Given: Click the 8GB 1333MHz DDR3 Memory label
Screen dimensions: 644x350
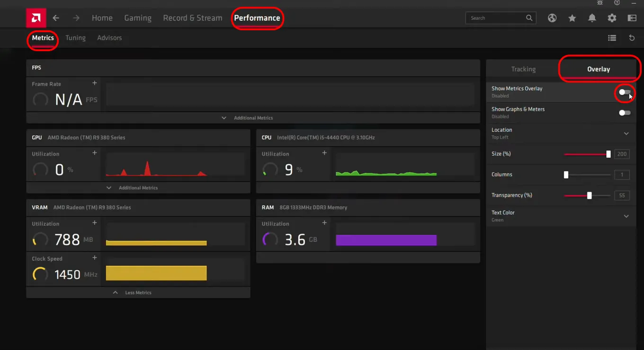Looking at the screenshot, I should pyautogui.click(x=313, y=207).
